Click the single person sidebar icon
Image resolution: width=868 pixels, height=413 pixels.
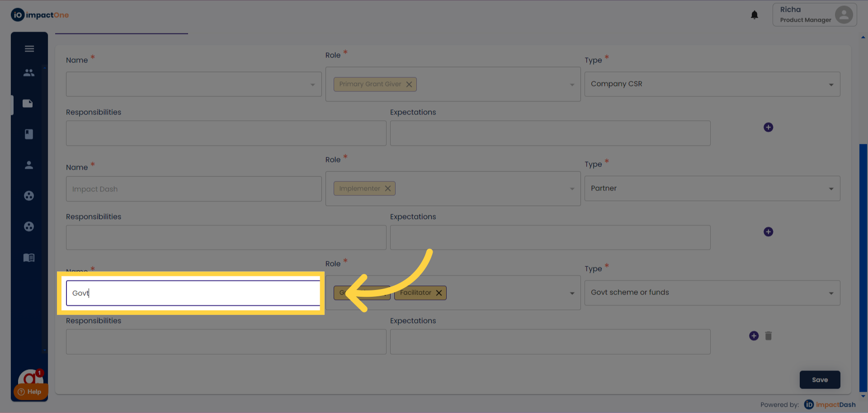[x=29, y=165]
